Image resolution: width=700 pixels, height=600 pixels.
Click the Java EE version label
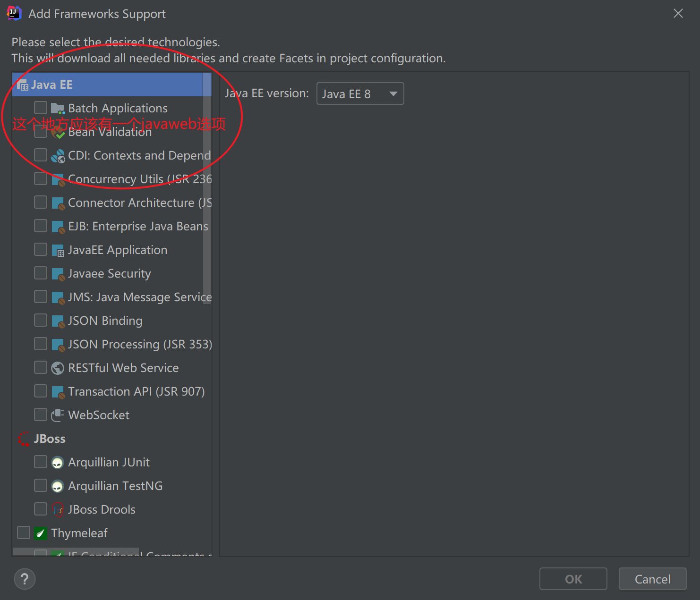pyautogui.click(x=267, y=93)
